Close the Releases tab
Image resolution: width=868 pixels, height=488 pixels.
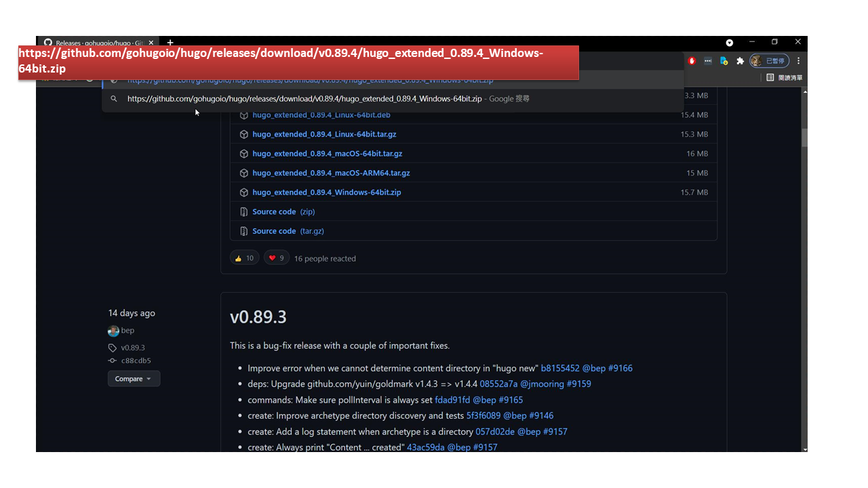pyautogui.click(x=151, y=43)
